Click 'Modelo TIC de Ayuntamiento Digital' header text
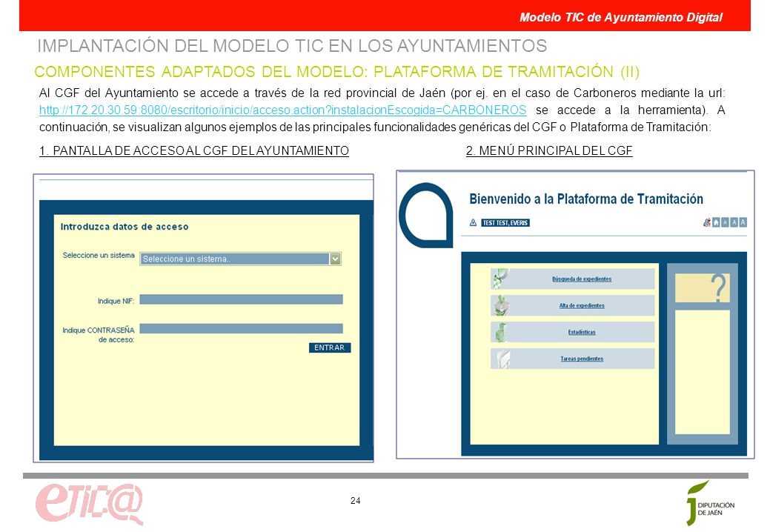770x532 pixels. pos(621,17)
